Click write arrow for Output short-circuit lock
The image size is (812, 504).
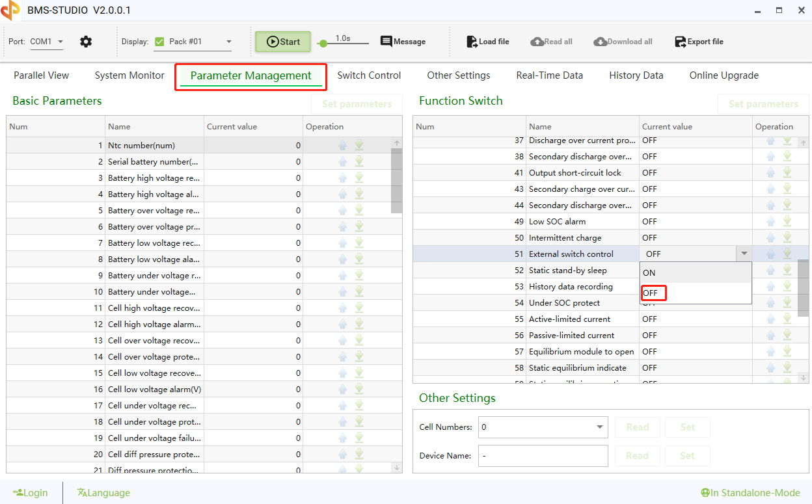(x=787, y=172)
